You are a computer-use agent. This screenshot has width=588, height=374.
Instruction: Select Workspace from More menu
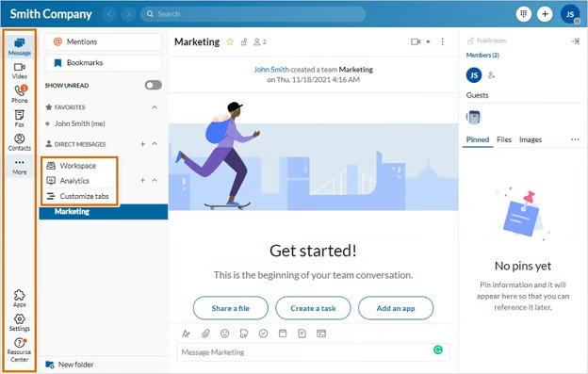point(79,165)
